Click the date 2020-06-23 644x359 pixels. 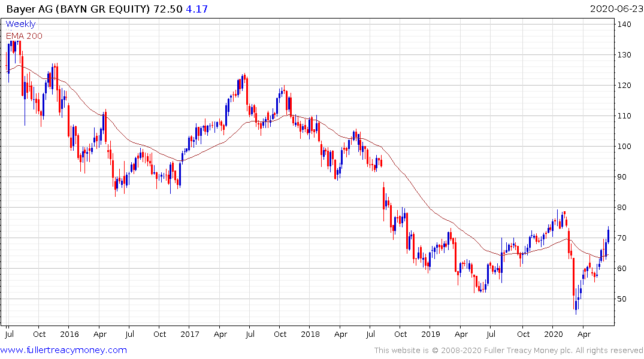[x=616, y=8]
